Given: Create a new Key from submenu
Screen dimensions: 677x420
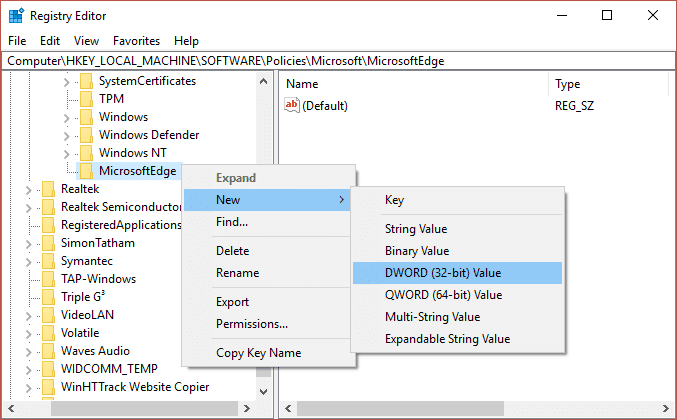Looking at the screenshot, I should pyautogui.click(x=457, y=200).
